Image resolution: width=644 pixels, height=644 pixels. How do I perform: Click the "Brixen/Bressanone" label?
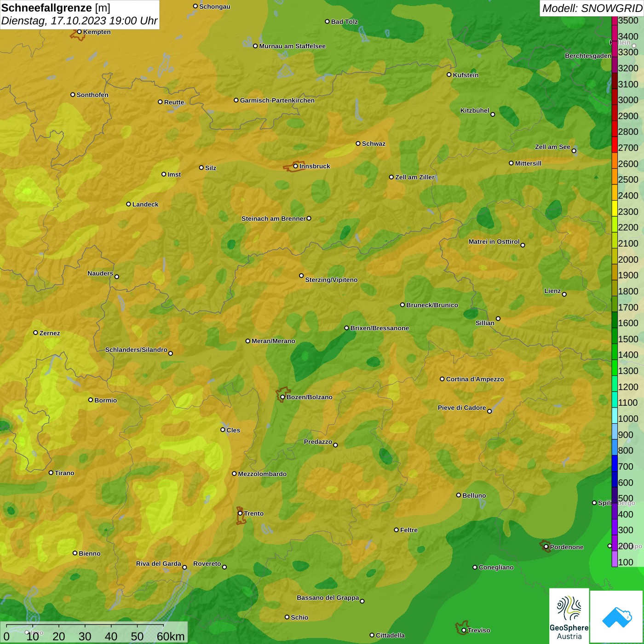380,328
